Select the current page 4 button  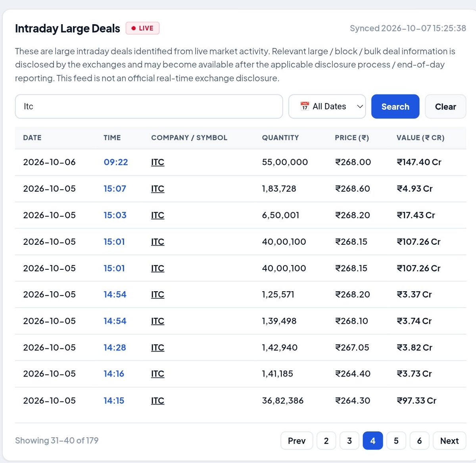[373, 441]
